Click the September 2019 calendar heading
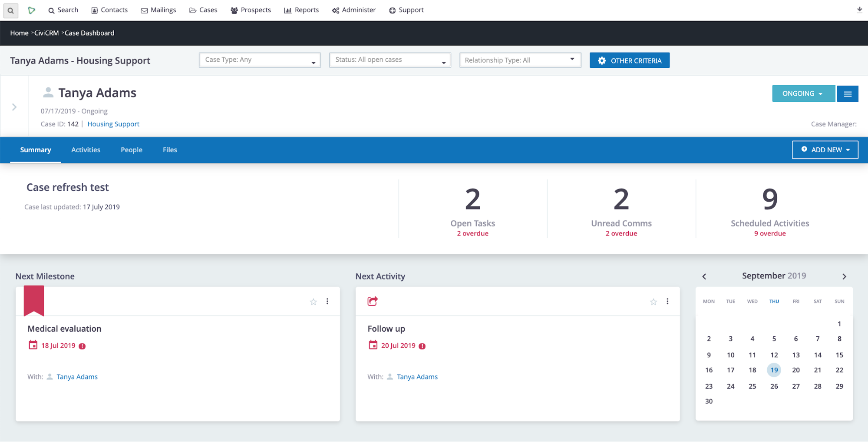868x442 pixels. tap(774, 276)
